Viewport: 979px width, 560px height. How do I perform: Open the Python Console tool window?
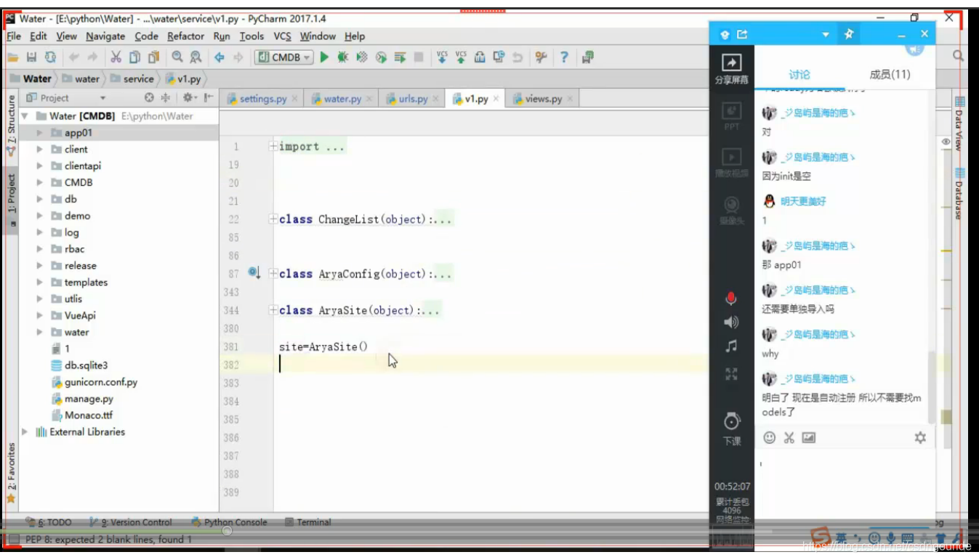[x=230, y=522]
